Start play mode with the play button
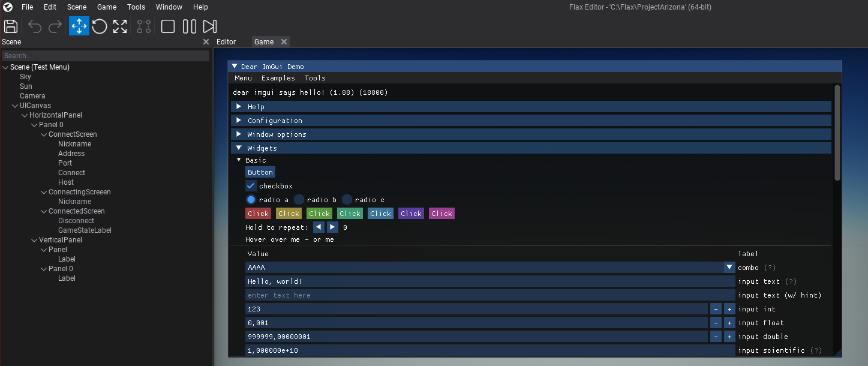The image size is (868, 366). tap(168, 26)
